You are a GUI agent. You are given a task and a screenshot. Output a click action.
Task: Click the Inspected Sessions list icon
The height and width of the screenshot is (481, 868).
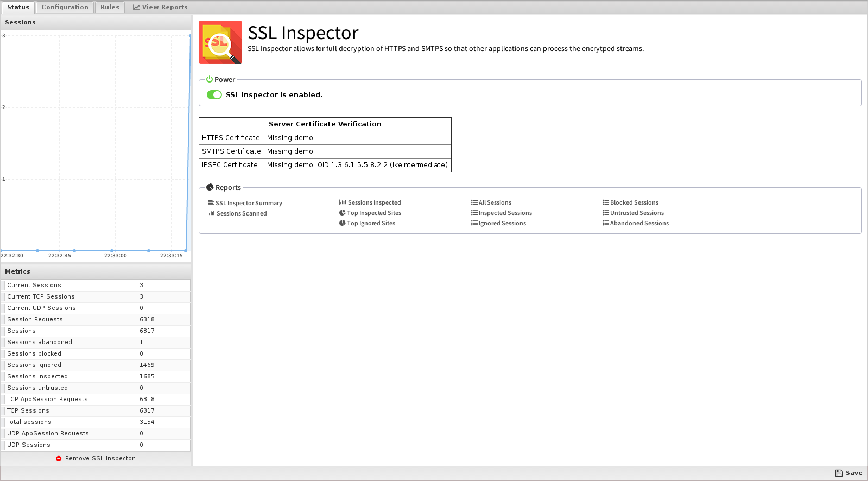pyautogui.click(x=474, y=213)
